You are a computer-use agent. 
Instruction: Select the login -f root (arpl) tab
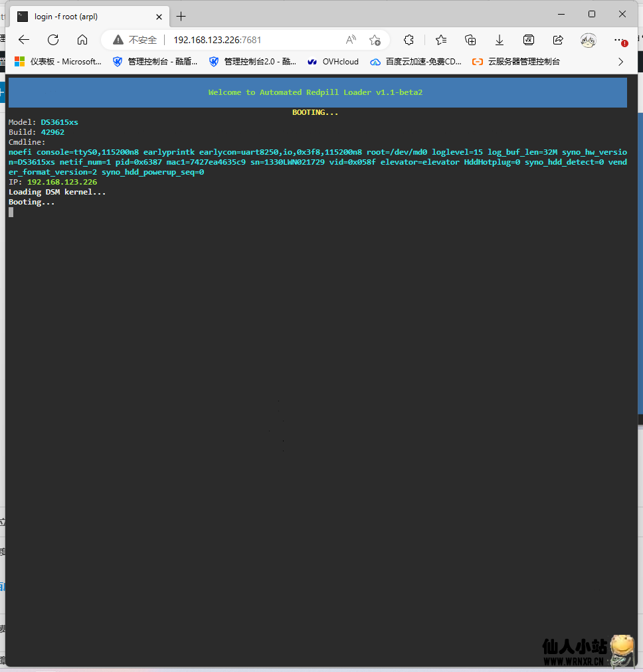(x=86, y=16)
